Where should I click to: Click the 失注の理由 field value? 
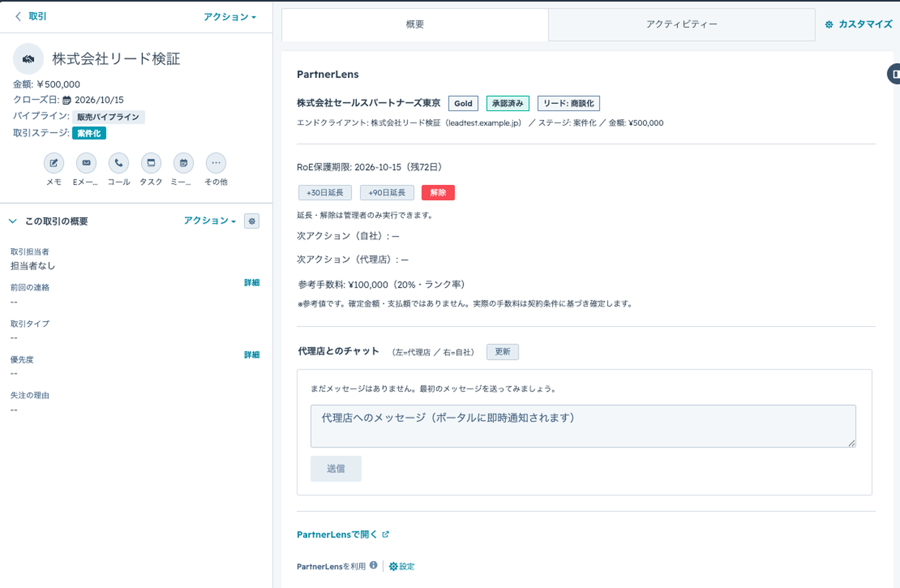[x=14, y=410]
